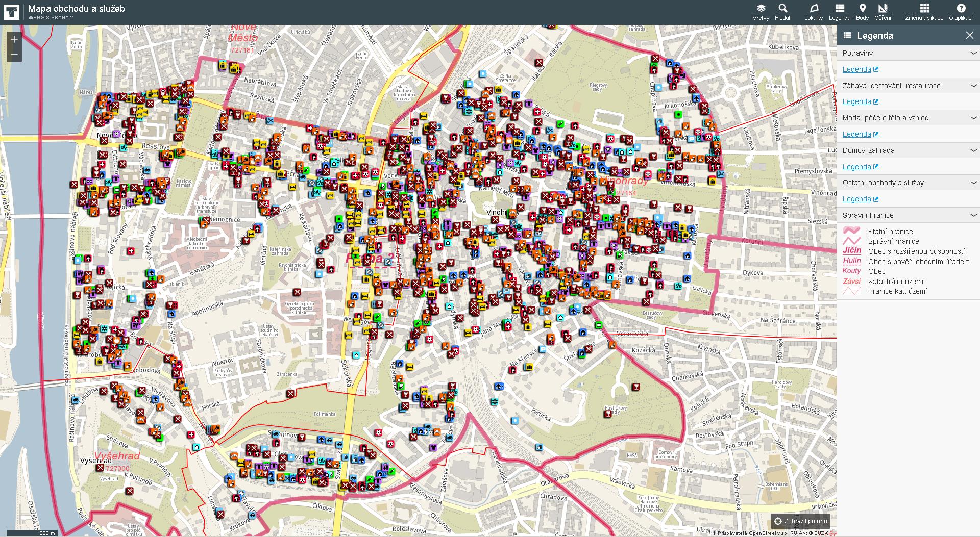
Task: Click the Obec s pověř. obecním úřadem label
Action: pyautogui.click(x=919, y=262)
